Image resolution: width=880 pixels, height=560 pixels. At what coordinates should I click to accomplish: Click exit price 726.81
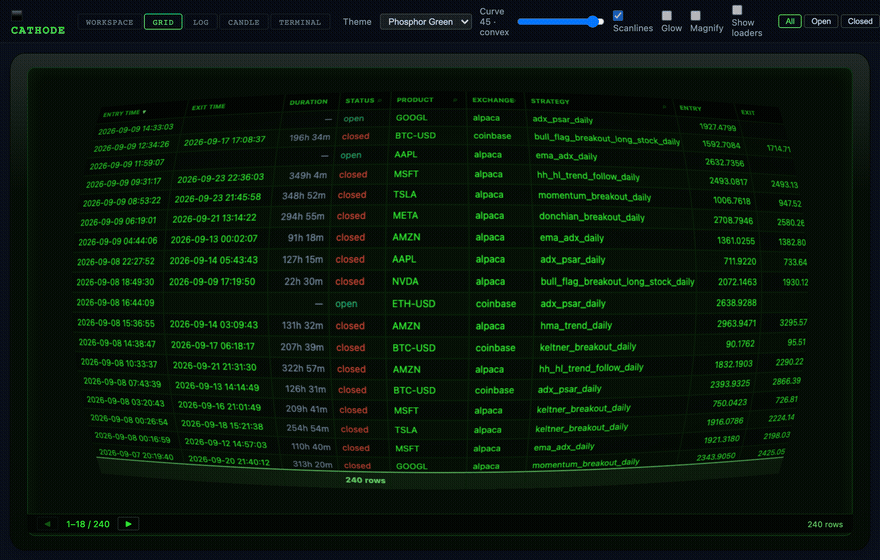[786, 400]
